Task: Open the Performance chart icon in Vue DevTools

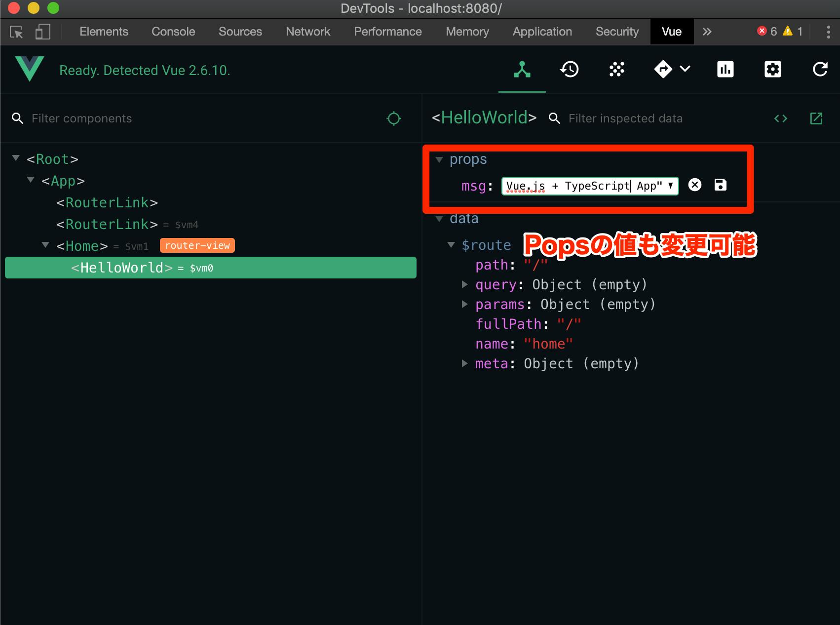Action: (x=725, y=69)
